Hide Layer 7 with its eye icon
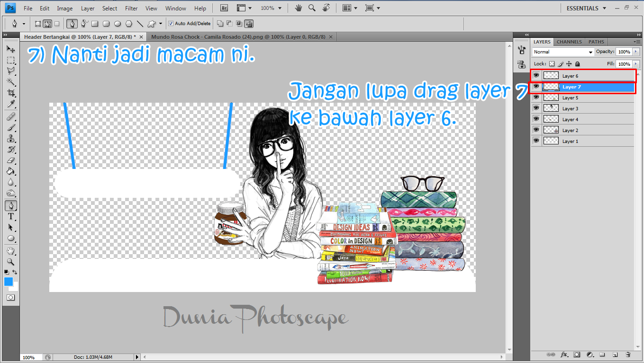 (x=536, y=87)
